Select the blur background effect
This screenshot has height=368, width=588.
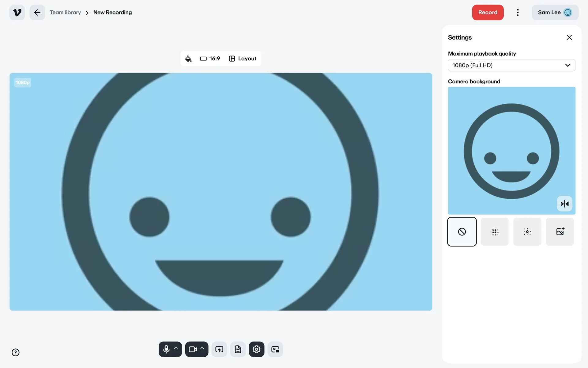tap(495, 232)
